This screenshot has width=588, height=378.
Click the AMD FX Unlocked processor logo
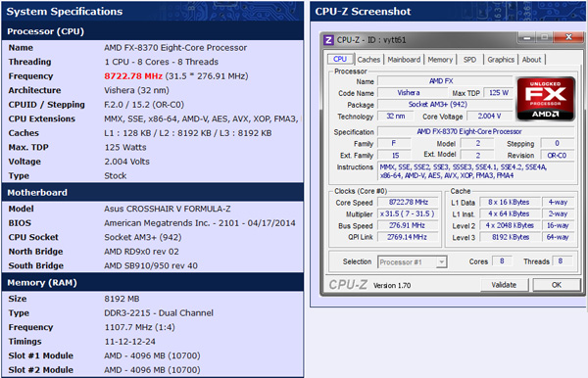546,99
